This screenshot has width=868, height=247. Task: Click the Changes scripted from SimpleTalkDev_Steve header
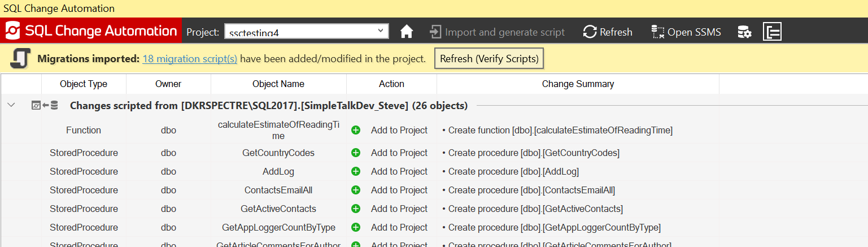click(x=268, y=106)
